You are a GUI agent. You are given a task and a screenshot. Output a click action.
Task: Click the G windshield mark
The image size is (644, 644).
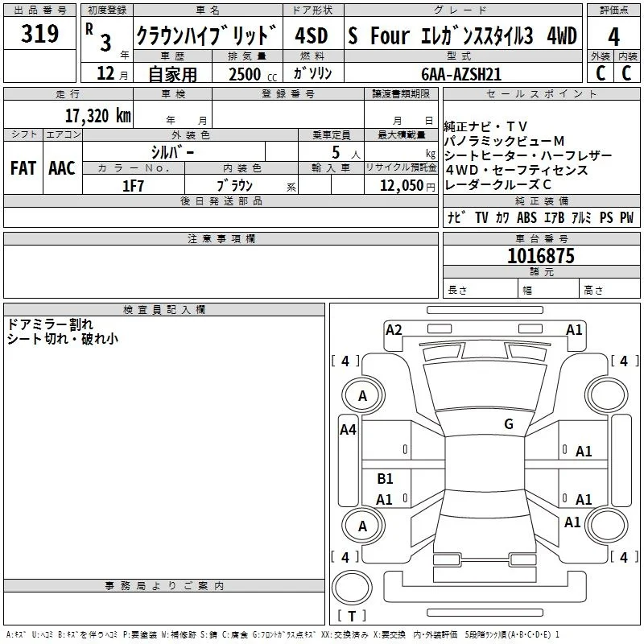(509, 424)
